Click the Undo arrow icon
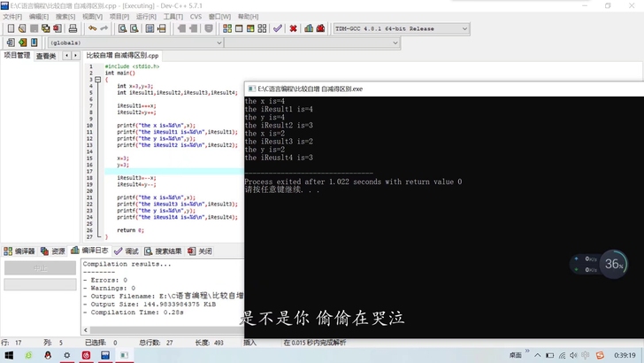The height and width of the screenshot is (363, 644). [x=92, y=28]
